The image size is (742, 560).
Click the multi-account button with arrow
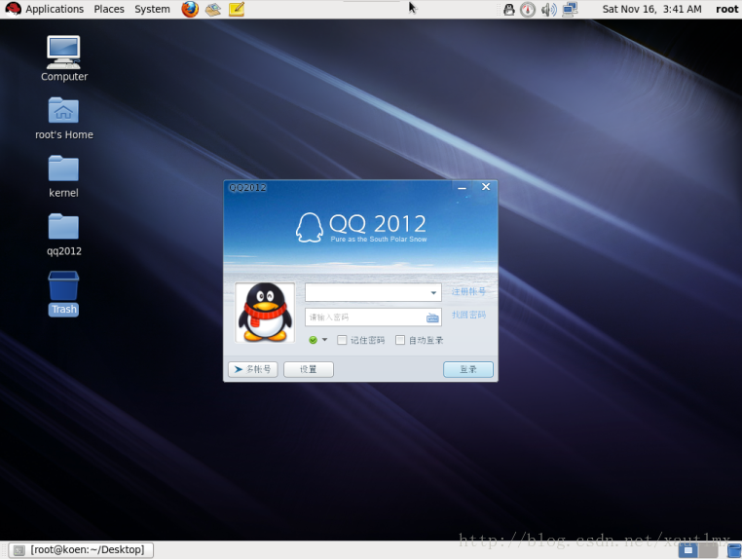click(x=253, y=369)
